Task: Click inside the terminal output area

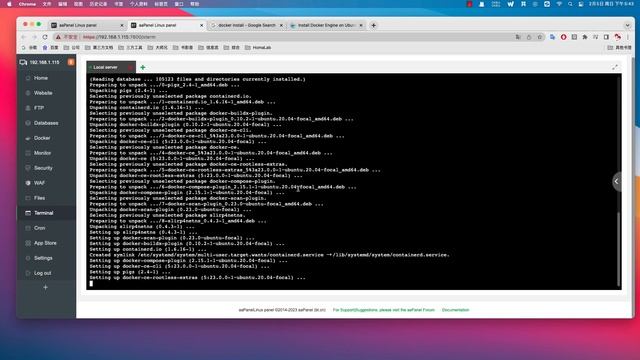Action: tap(353, 182)
